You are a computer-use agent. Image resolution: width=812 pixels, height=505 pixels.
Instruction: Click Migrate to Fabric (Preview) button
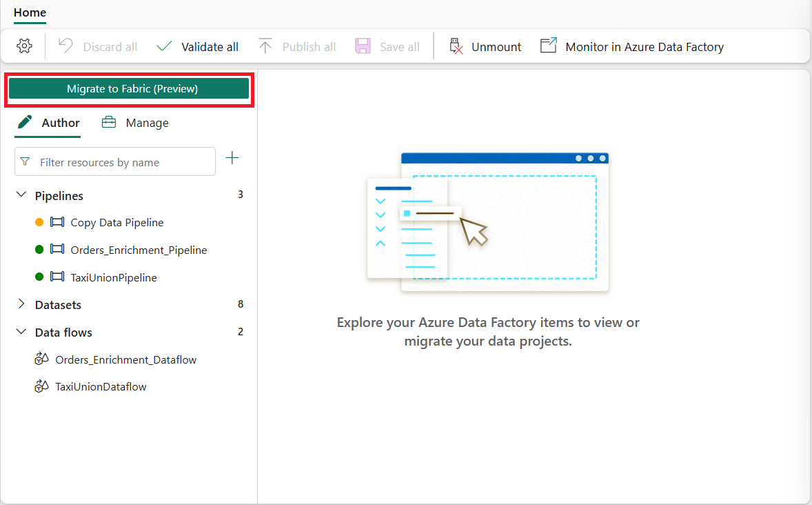pos(129,89)
